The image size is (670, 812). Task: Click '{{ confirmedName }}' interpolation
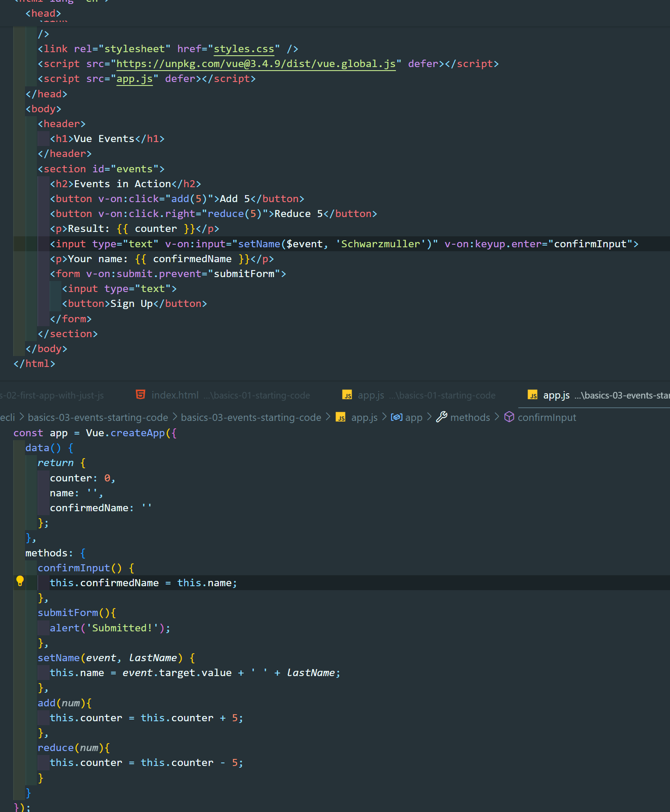[x=192, y=259]
